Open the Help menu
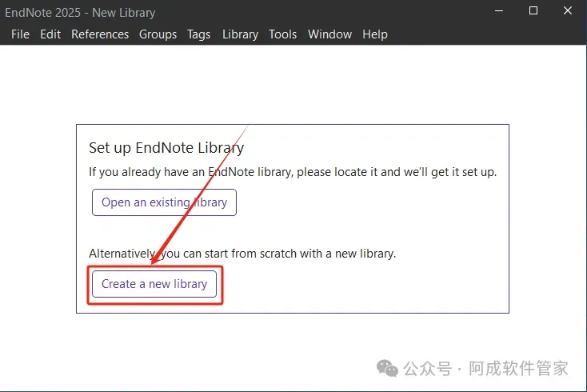Viewport: 587px width, 392px height. (375, 34)
